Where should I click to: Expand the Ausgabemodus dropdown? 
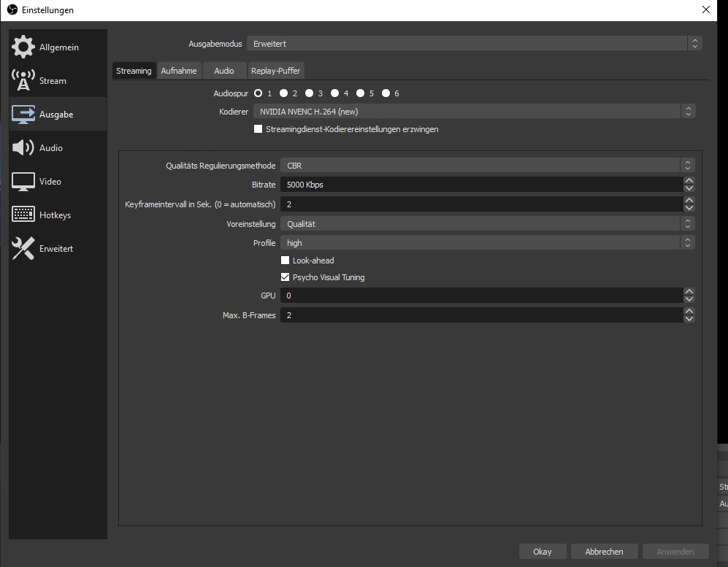click(x=474, y=44)
